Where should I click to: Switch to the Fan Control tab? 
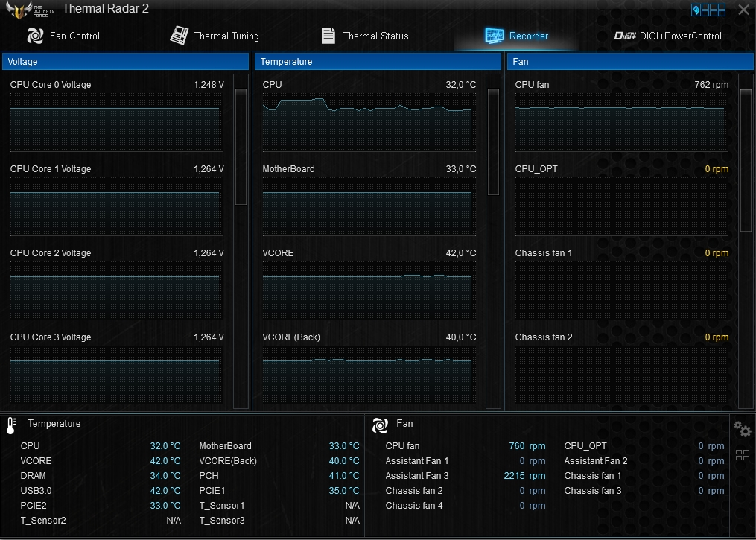pos(63,36)
